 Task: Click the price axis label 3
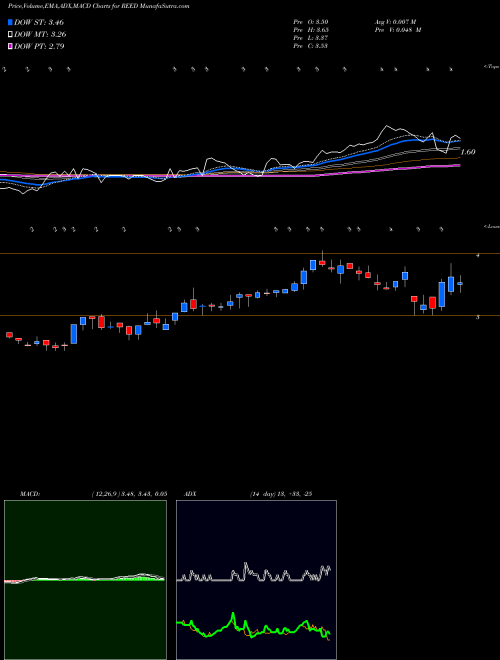478,318
